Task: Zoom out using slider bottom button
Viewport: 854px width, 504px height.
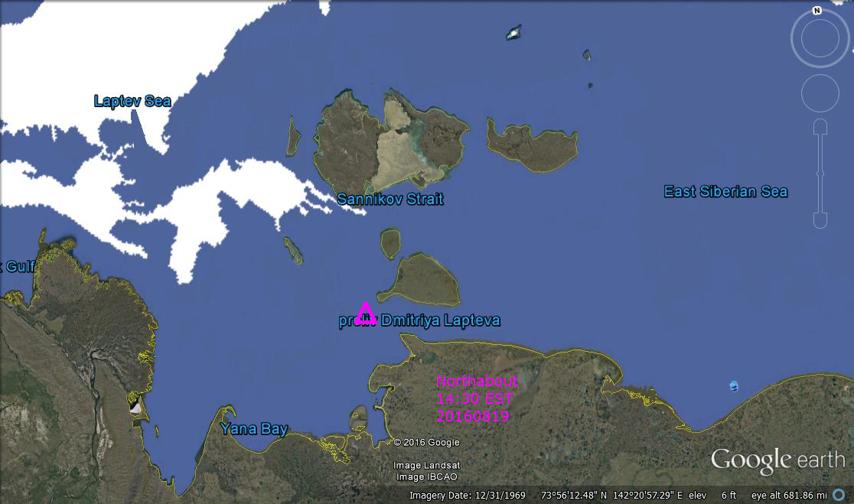Action: (820, 220)
